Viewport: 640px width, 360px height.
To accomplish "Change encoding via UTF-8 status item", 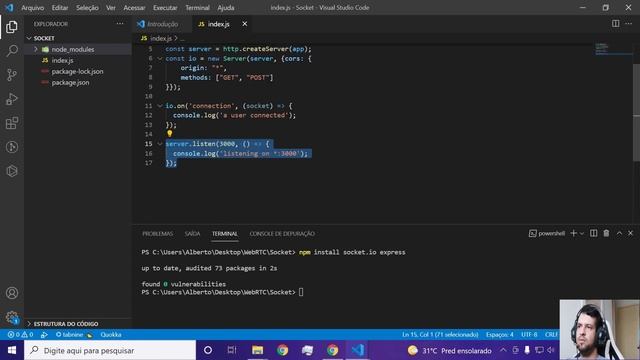I will [x=529, y=334].
